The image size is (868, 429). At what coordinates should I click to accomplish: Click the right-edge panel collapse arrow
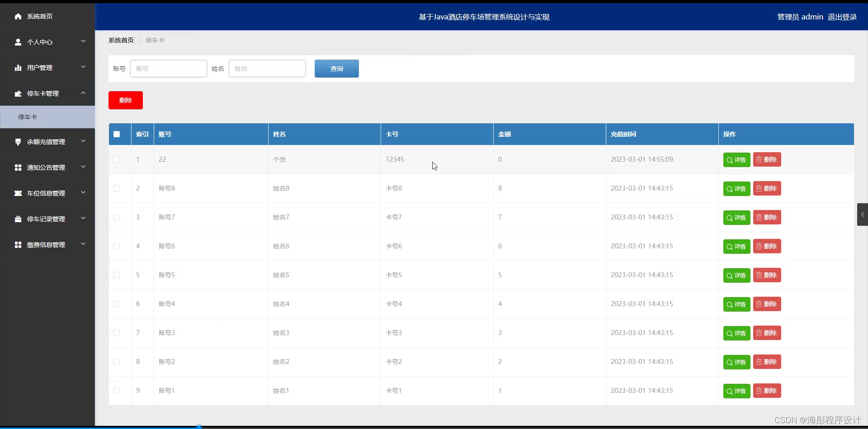[863, 214]
